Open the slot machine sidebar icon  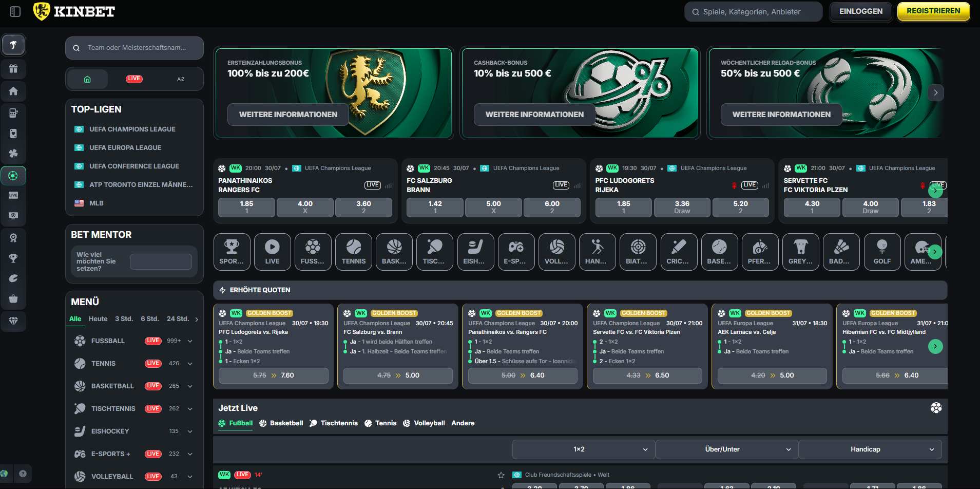[x=13, y=113]
